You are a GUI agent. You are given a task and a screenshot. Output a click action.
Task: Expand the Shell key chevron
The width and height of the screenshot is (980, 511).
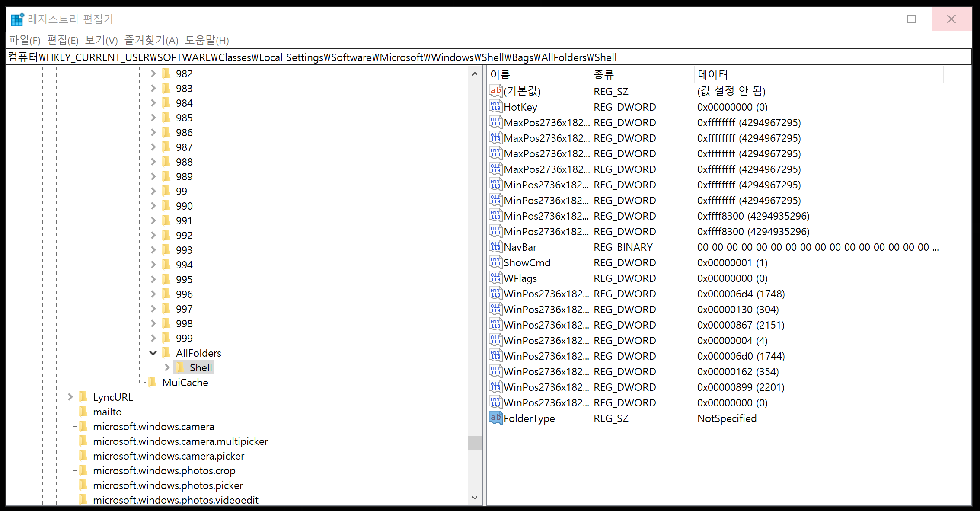point(167,368)
